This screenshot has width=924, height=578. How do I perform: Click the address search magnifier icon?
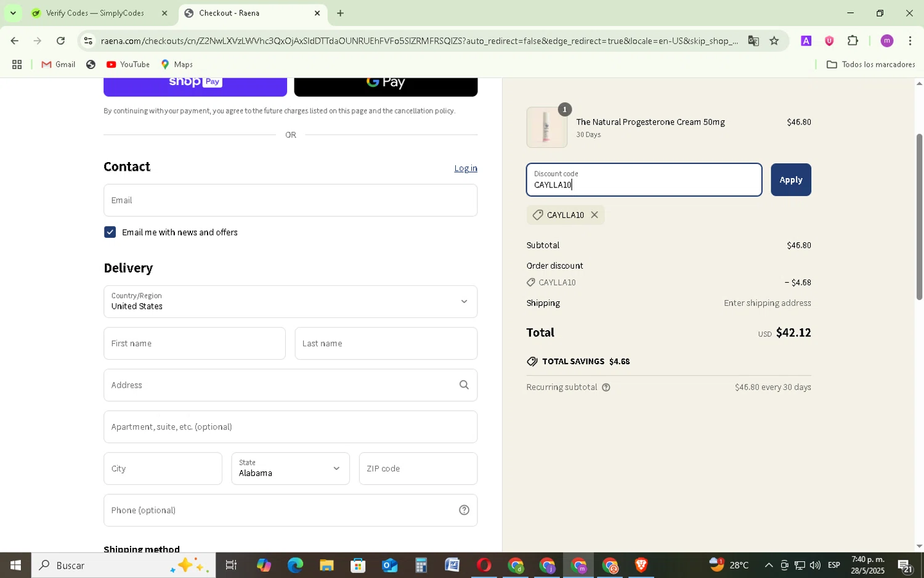(464, 385)
